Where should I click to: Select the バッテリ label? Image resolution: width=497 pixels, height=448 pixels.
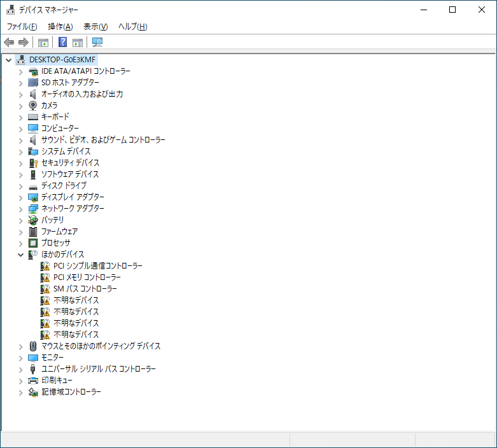click(52, 220)
